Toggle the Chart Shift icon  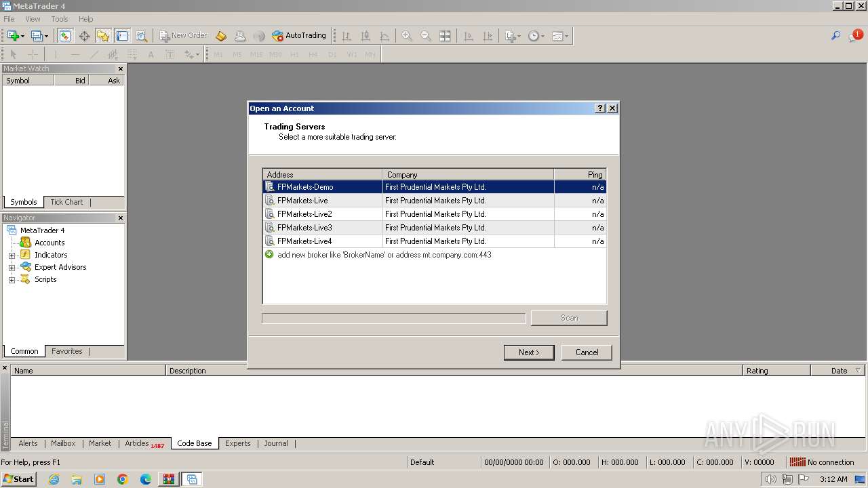pyautogui.click(x=488, y=36)
